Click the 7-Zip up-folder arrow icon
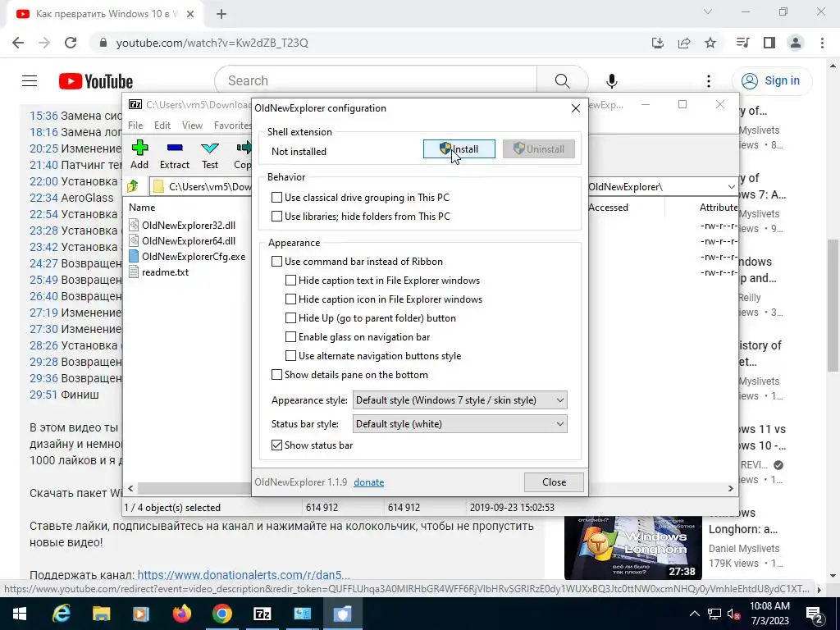 (133, 186)
